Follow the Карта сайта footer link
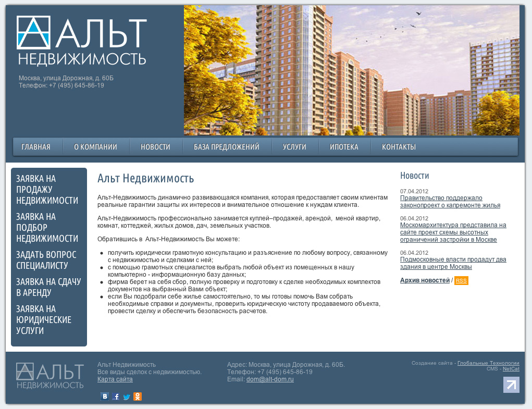Viewport: 532px width, 409px height. [x=115, y=379]
